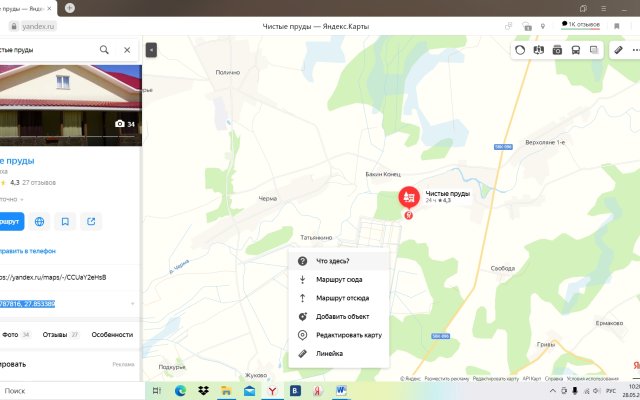Click the red 'Чистые пруды' map marker
This screenshot has height=400, width=640.
click(x=409, y=196)
